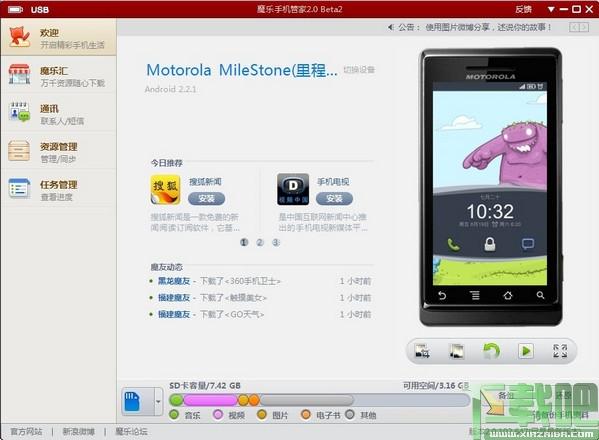Open 黑龙魔友 user link

174,281
